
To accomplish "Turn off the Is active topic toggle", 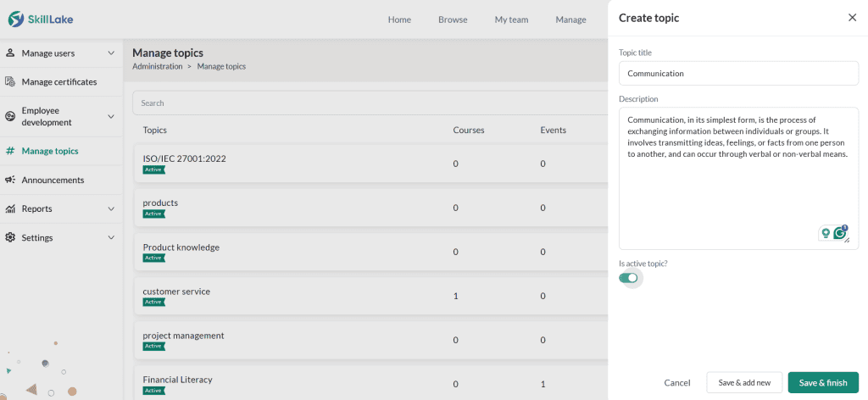I will (x=628, y=278).
